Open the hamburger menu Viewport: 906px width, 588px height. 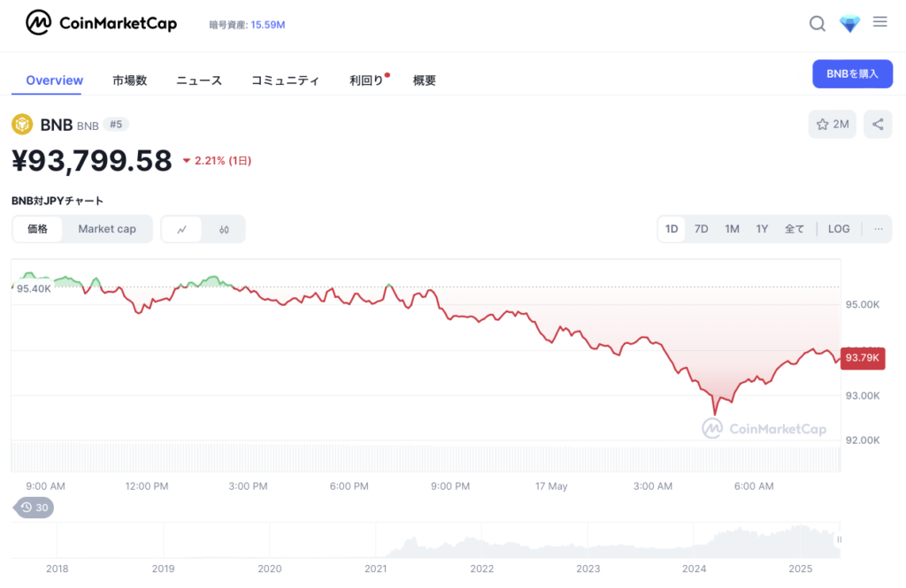pos(880,22)
